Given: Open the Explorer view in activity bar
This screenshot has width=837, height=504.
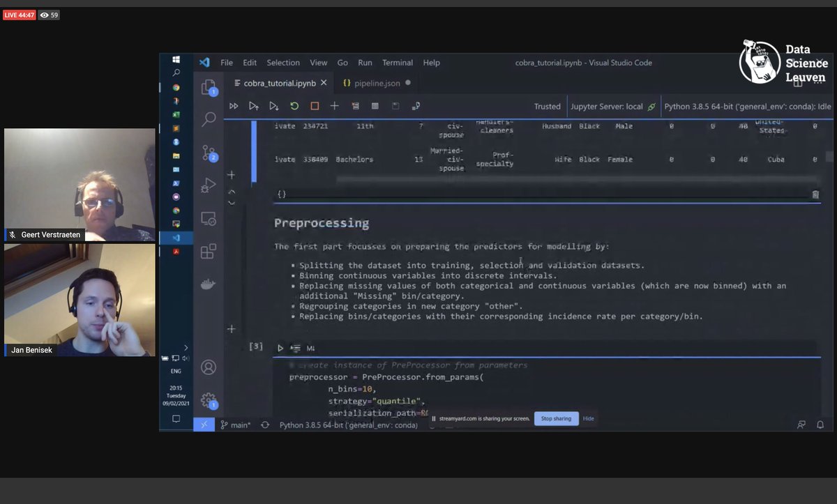Looking at the screenshot, I should tap(209, 88).
